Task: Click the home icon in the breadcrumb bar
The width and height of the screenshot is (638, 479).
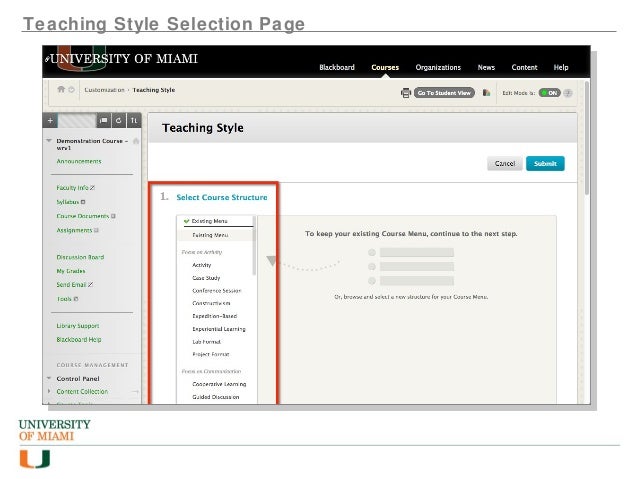Action: pyautogui.click(x=61, y=89)
